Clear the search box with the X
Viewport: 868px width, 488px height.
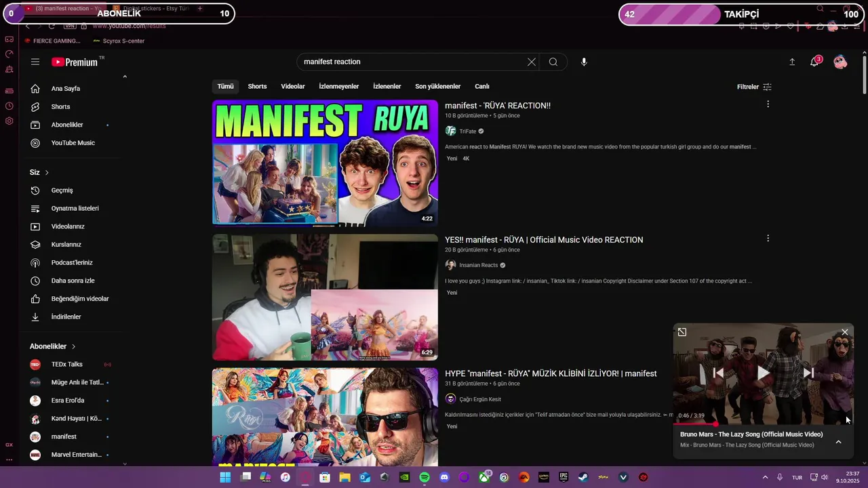pyautogui.click(x=532, y=62)
